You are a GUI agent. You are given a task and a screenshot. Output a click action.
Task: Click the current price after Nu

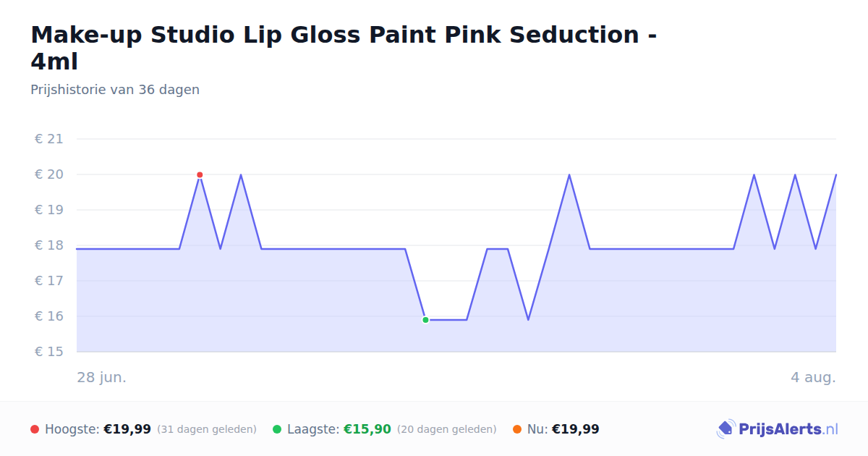pyautogui.click(x=576, y=429)
